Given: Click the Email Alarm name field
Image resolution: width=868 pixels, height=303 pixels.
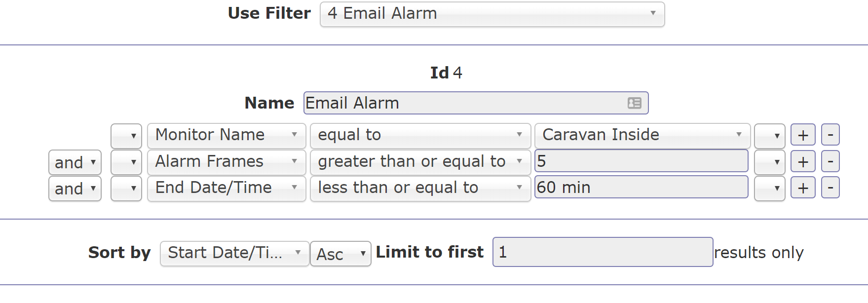Looking at the screenshot, I should (x=476, y=103).
